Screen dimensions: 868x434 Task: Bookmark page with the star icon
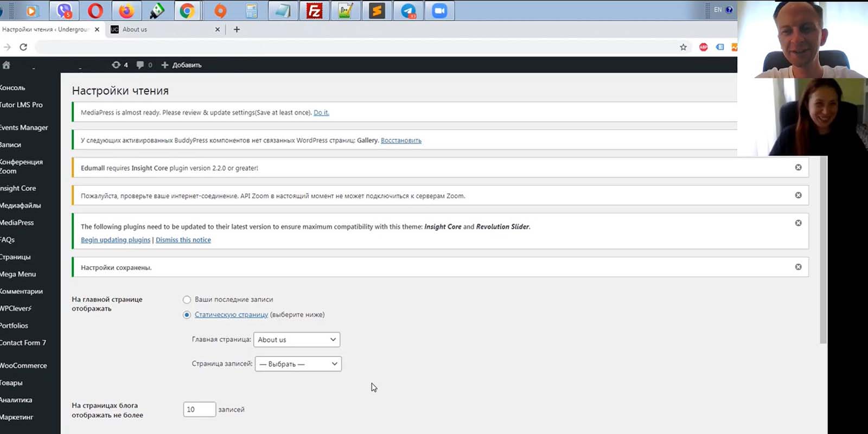pyautogui.click(x=683, y=47)
